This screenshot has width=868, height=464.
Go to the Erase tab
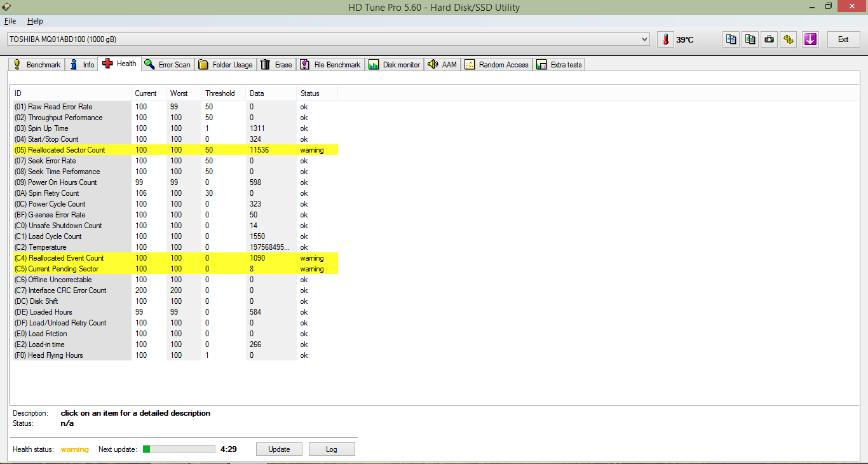point(276,64)
